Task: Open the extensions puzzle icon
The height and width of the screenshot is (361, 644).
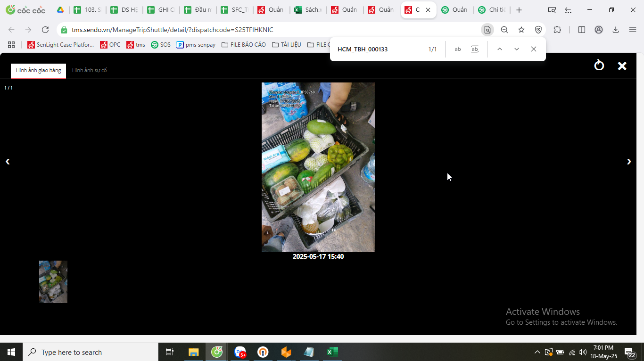Action: pyautogui.click(x=557, y=30)
